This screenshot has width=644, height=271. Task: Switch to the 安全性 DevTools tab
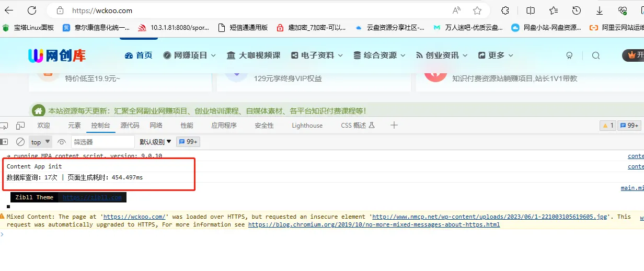pos(264,126)
